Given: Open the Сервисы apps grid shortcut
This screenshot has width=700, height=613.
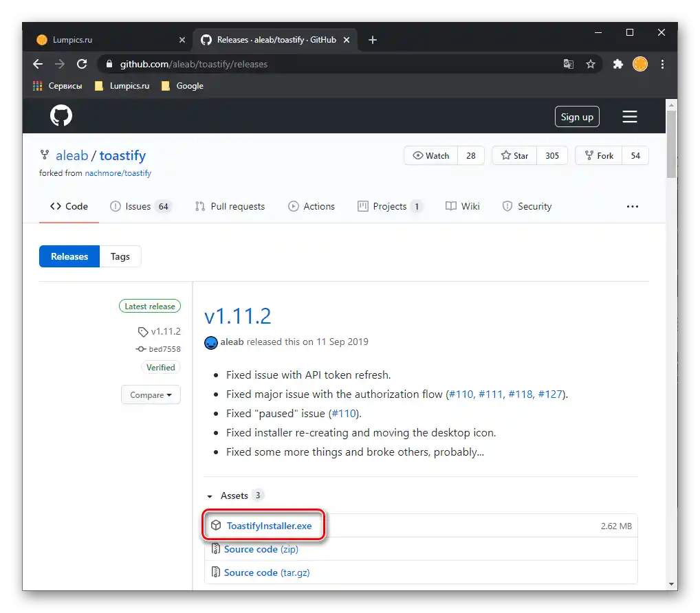Looking at the screenshot, I should tap(58, 86).
